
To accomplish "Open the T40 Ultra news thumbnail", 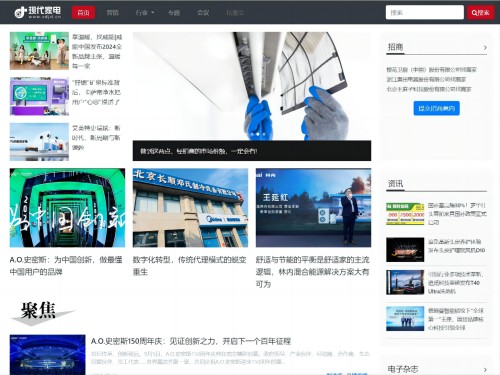I will pos(405,282).
